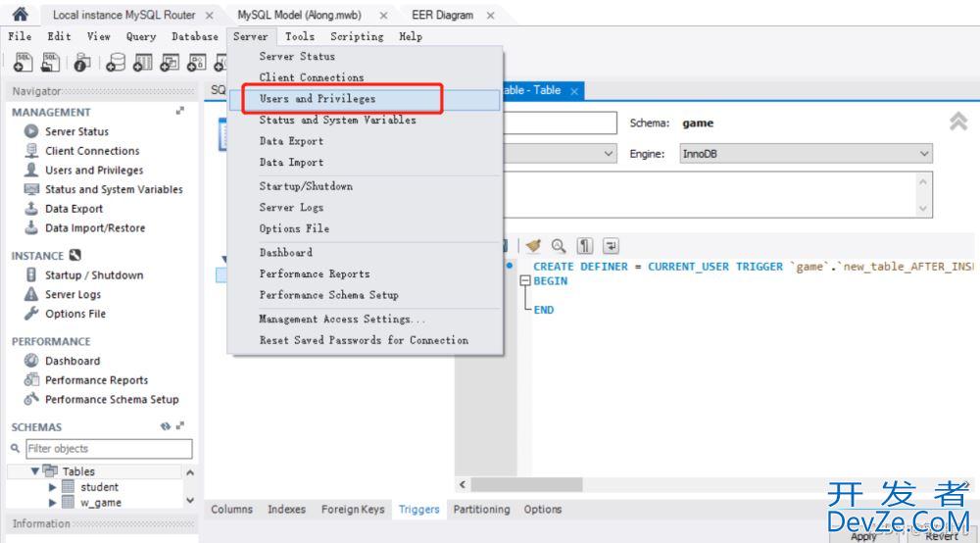The image size is (980, 543).
Task: Click Performance Schema Setup icon
Action: 31,399
